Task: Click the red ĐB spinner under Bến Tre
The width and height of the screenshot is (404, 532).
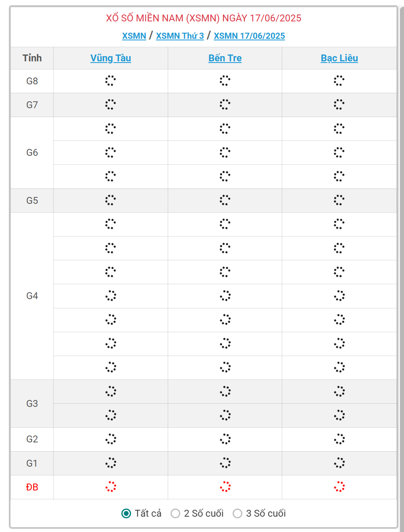Action: 225,487
